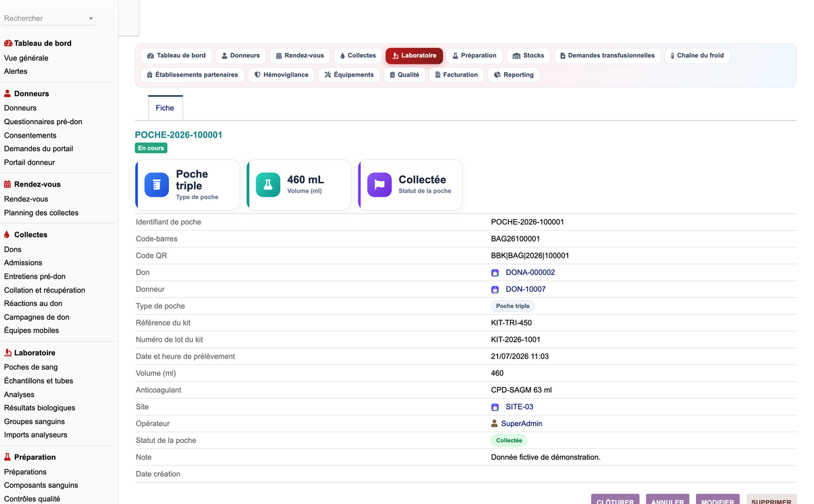Click the purple icon beside SITE-03
The image size is (814, 504).
[495, 407]
